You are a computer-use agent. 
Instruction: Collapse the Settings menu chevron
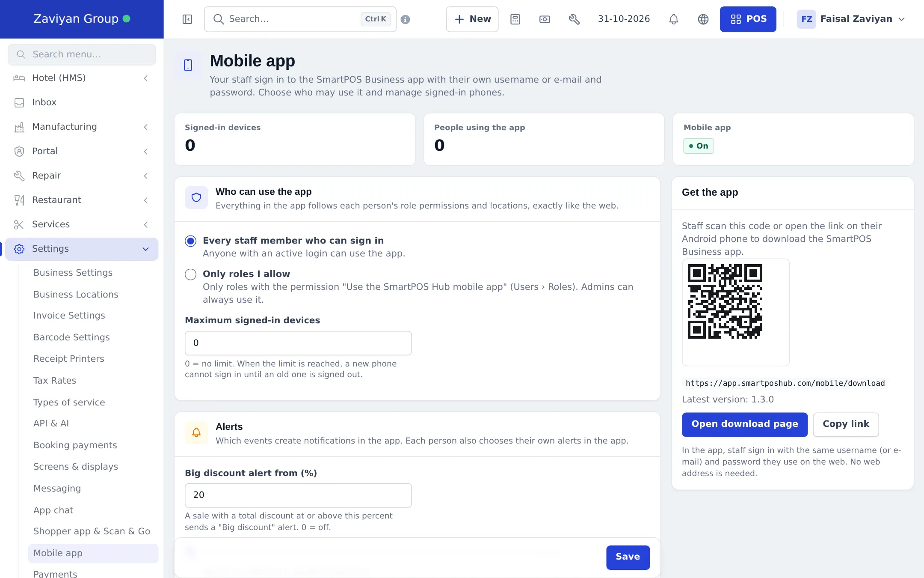pos(146,249)
